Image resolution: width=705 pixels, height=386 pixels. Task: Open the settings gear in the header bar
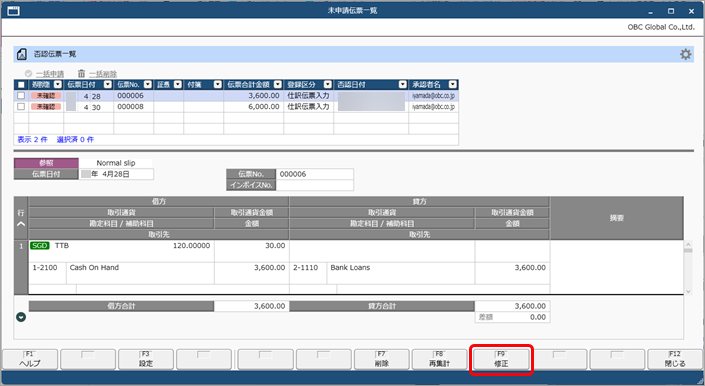click(x=685, y=54)
